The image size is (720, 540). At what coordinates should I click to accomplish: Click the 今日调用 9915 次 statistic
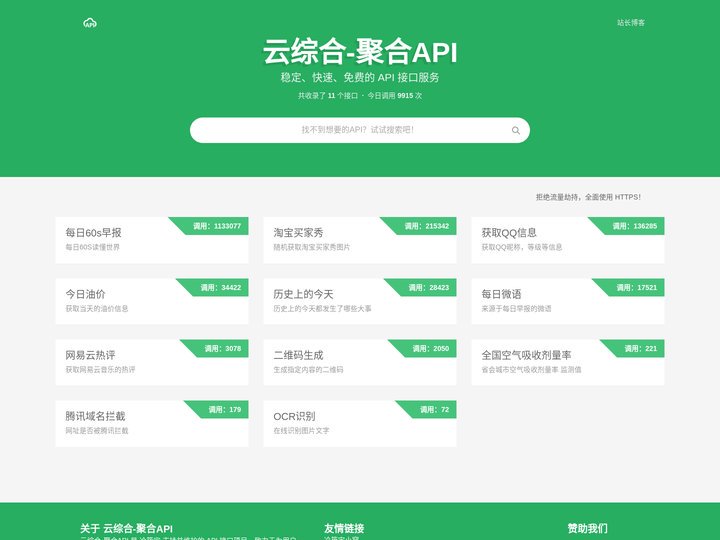point(394,96)
